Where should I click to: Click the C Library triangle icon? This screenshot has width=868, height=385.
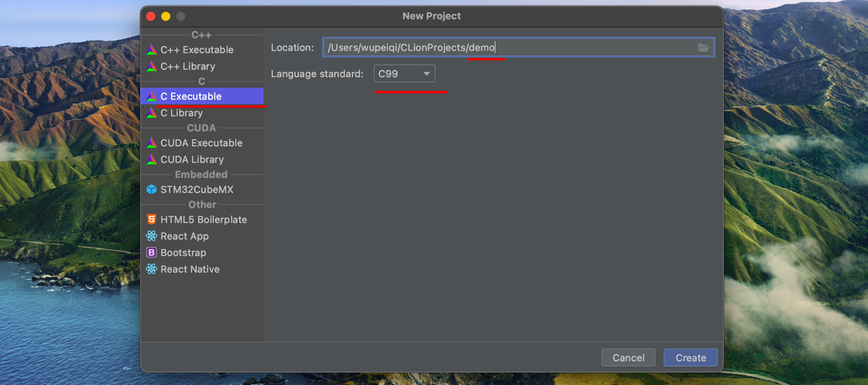click(x=151, y=114)
